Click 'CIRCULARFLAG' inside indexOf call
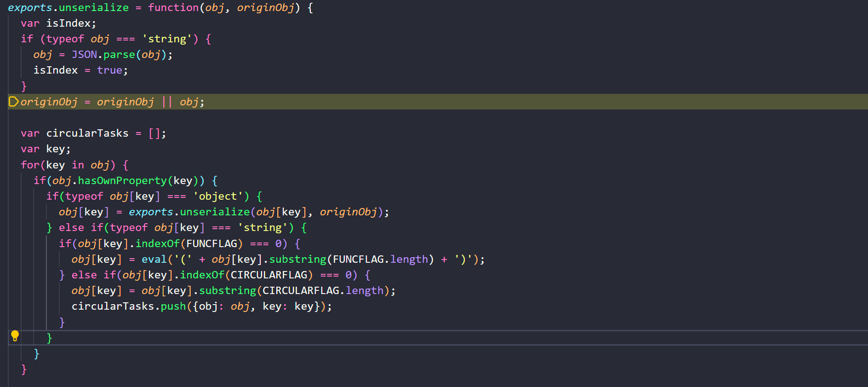 pos(268,275)
